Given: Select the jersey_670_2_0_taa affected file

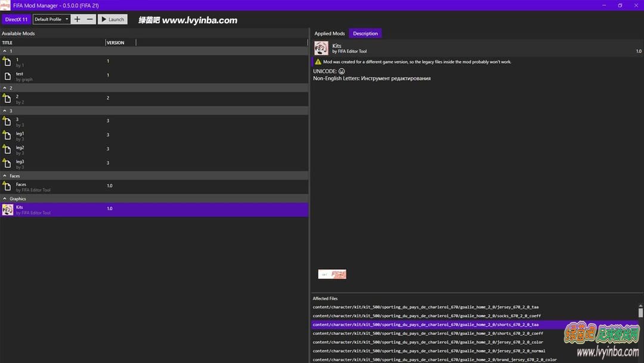Looking at the screenshot, I should click(426, 307).
